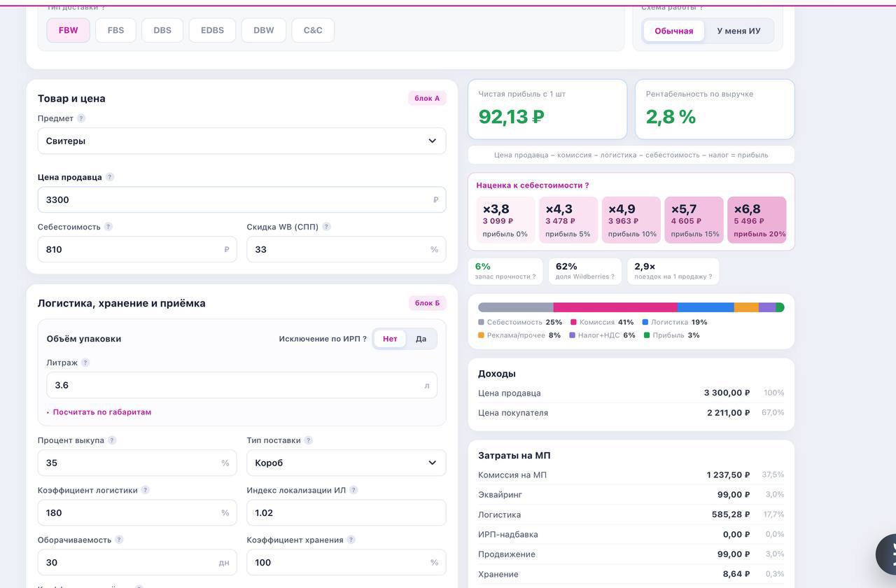Click help icon beside Цена продавца label
The width and height of the screenshot is (896, 588).
pos(109,177)
